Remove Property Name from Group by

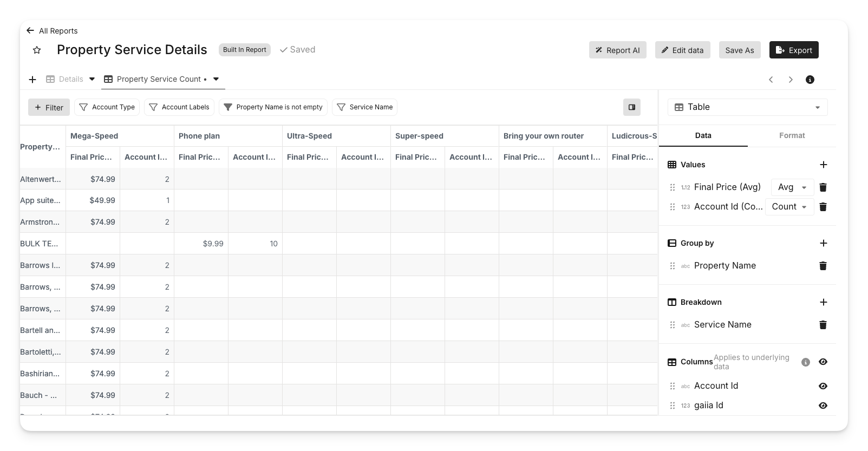[823, 266]
